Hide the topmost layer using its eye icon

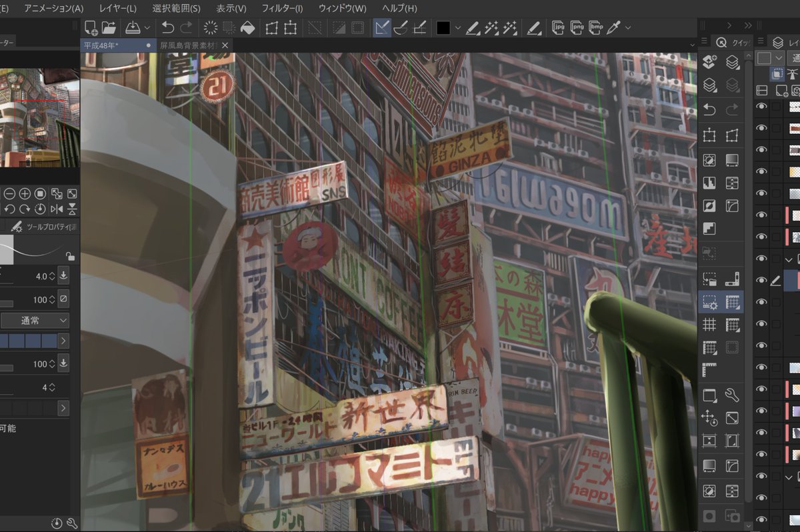(761, 106)
